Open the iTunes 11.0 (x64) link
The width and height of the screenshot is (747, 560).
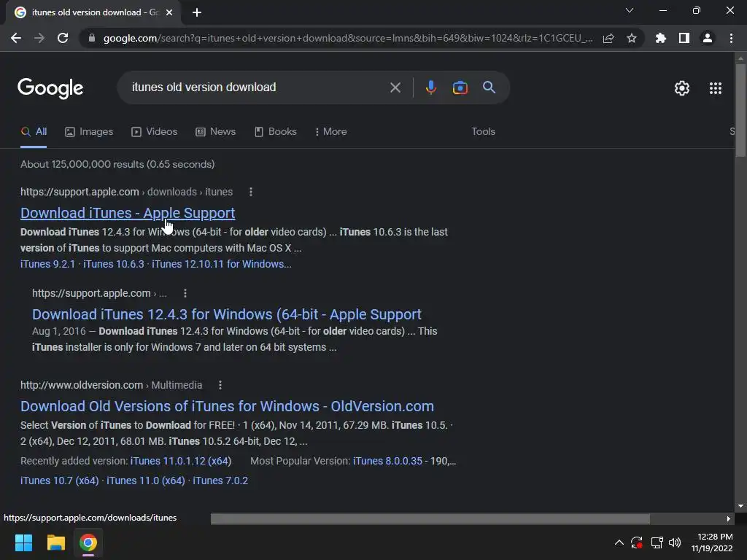[146, 481]
